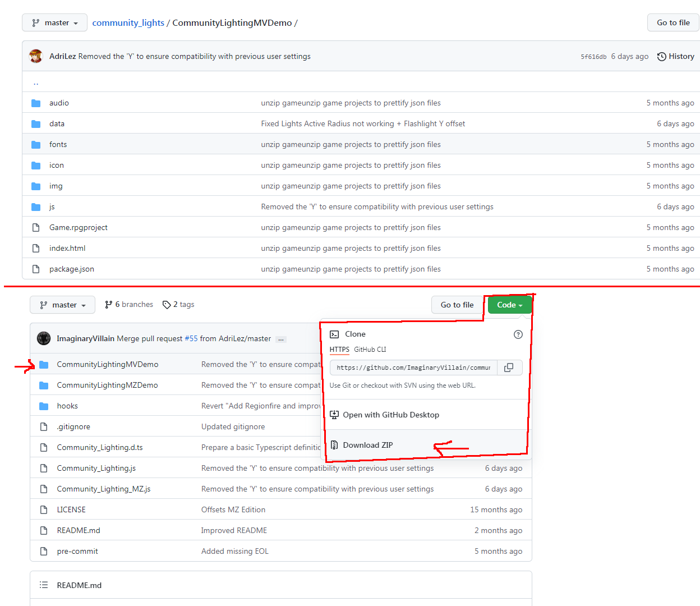Toggle README.md table of contents icon
Viewport: 700px width, 606px height.
[x=44, y=585]
